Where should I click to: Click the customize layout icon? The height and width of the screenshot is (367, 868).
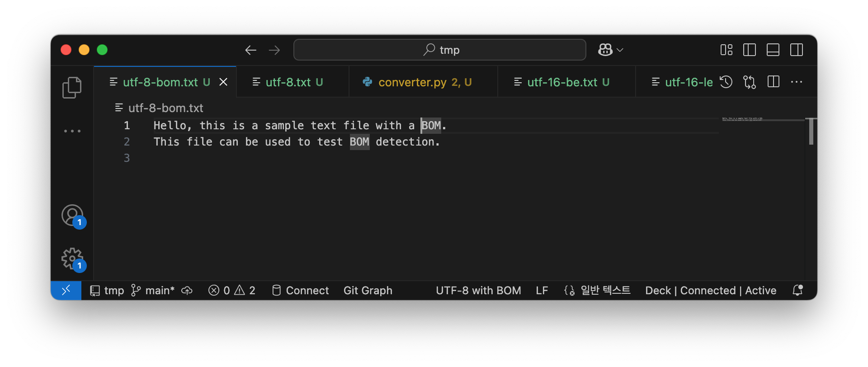pos(726,50)
